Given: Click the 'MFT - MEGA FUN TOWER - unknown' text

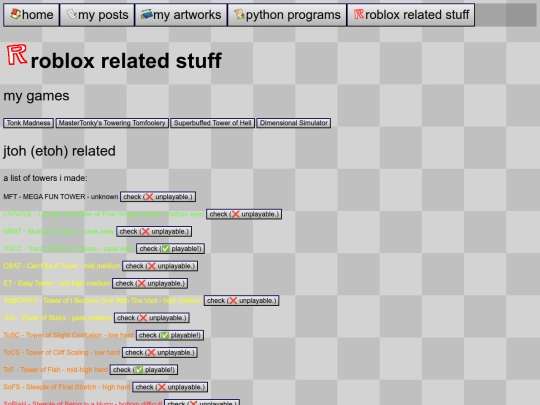Looking at the screenshot, I should pyautogui.click(x=61, y=197).
